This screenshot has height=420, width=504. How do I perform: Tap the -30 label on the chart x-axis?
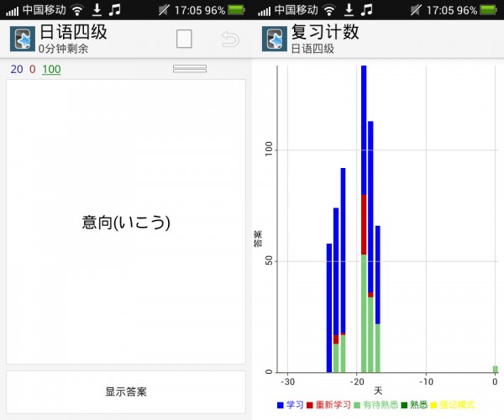click(x=287, y=381)
